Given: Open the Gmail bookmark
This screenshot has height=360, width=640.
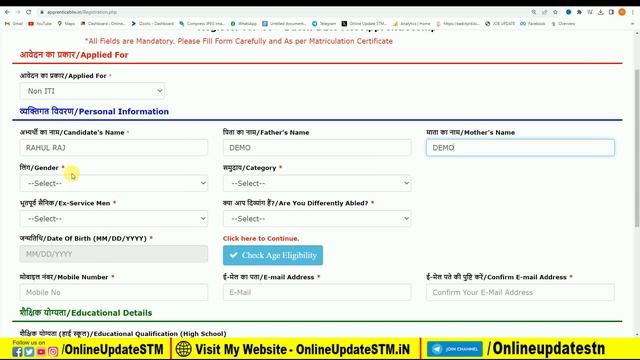Looking at the screenshot, I should click(x=14, y=24).
